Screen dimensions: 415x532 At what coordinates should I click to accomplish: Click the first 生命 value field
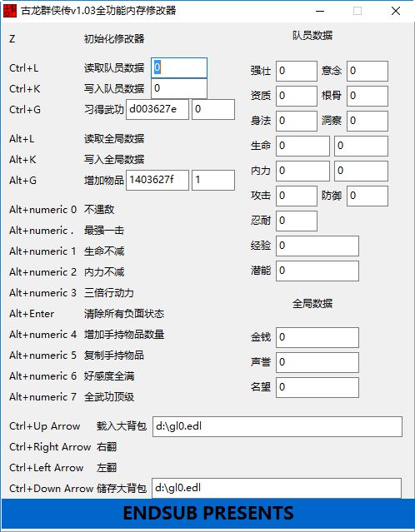(302, 147)
